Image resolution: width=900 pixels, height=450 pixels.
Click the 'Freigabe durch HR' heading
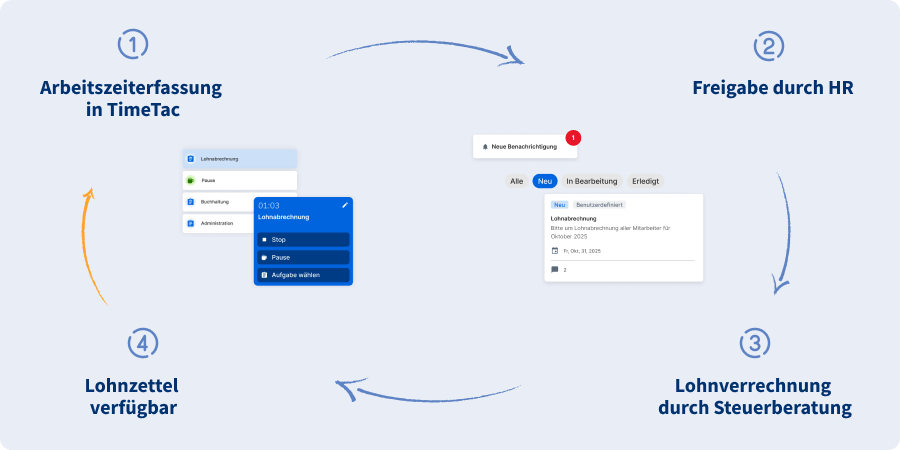click(773, 88)
